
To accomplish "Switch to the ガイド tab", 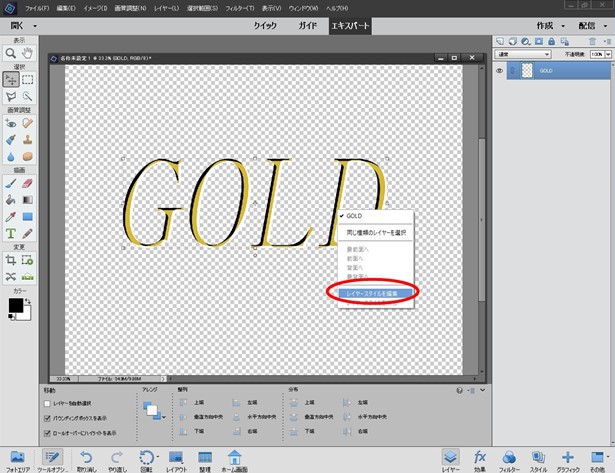I will (x=308, y=26).
